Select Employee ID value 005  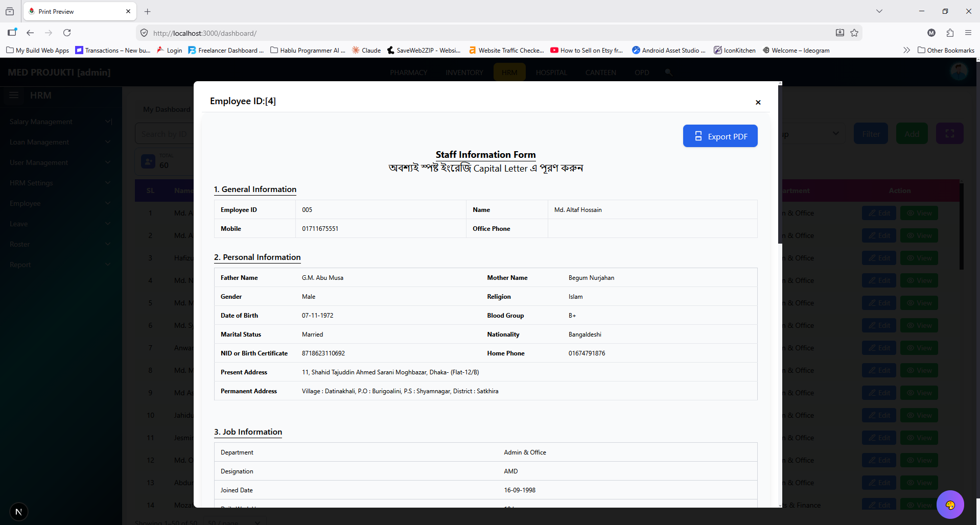coord(307,210)
